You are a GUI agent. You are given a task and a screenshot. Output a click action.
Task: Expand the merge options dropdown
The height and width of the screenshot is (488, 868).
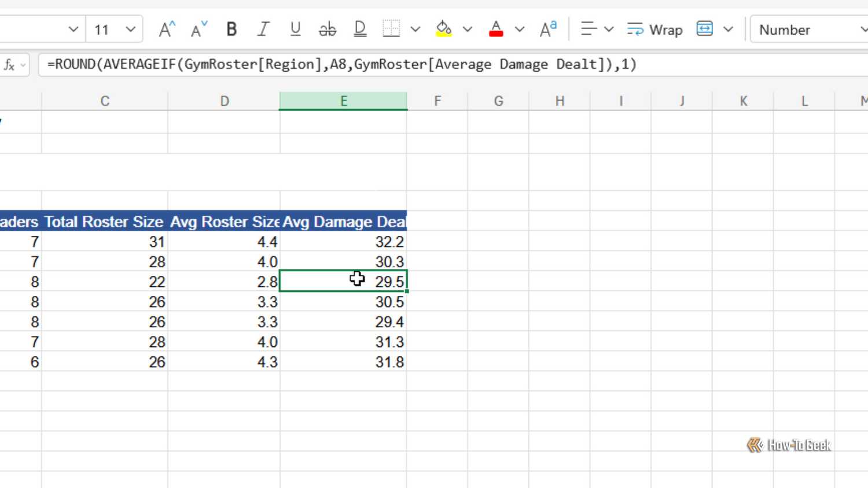pos(729,29)
